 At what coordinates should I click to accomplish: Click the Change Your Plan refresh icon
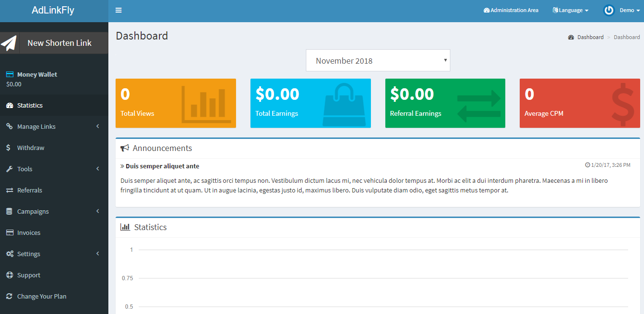pyautogui.click(x=9, y=296)
